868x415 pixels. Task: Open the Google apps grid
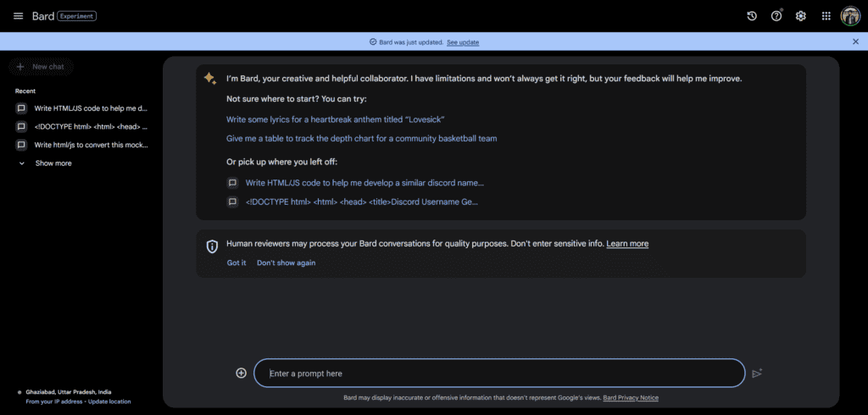coord(826,16)
